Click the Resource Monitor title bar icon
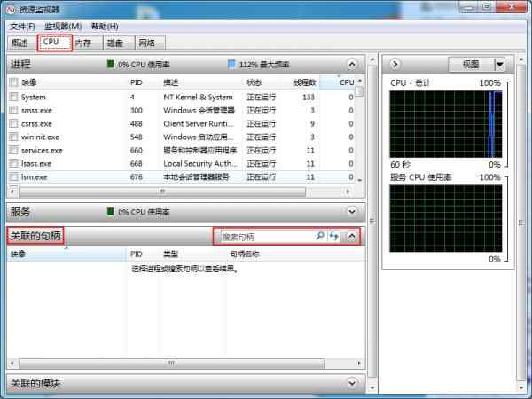This screenshot has width=532, height=399. (11, 9)
